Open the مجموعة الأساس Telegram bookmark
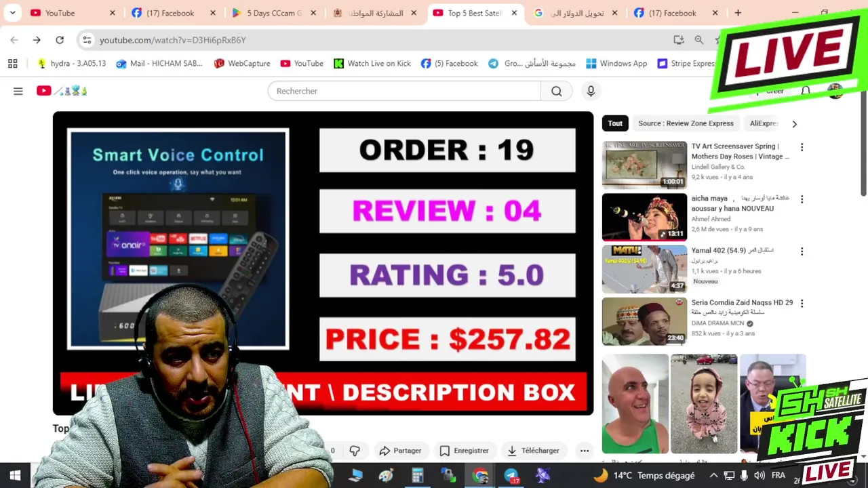 pos(532,63)
